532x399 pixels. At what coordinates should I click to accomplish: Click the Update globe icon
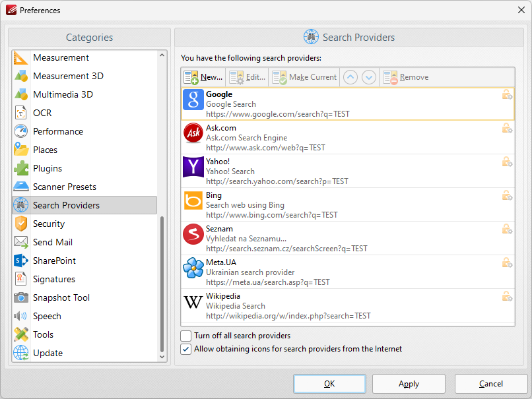pos(20,353)
